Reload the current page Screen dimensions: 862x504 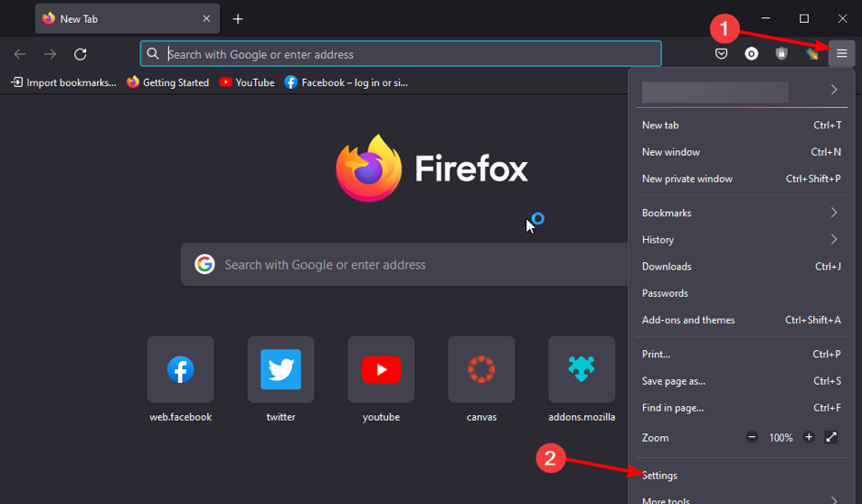coord(81,54)
